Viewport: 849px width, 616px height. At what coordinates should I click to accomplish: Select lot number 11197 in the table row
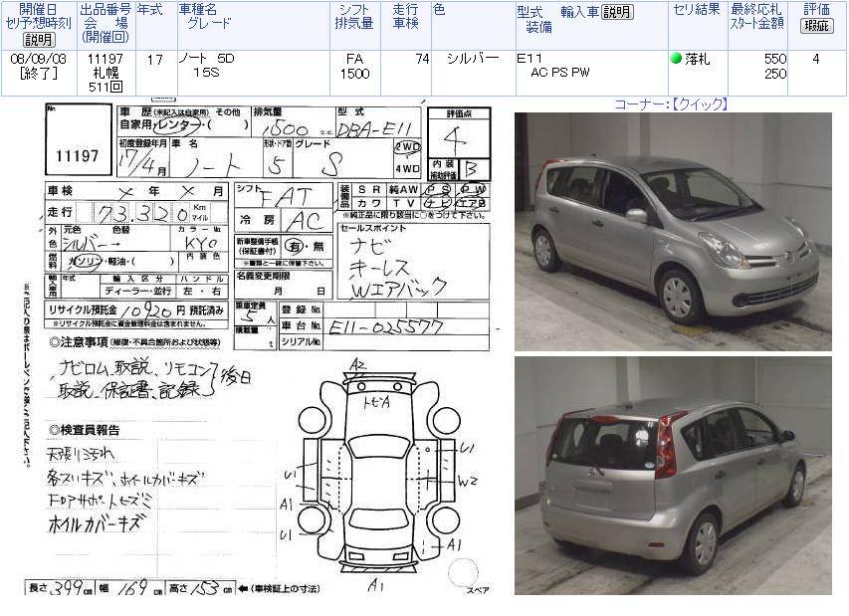tap(106, 59)
